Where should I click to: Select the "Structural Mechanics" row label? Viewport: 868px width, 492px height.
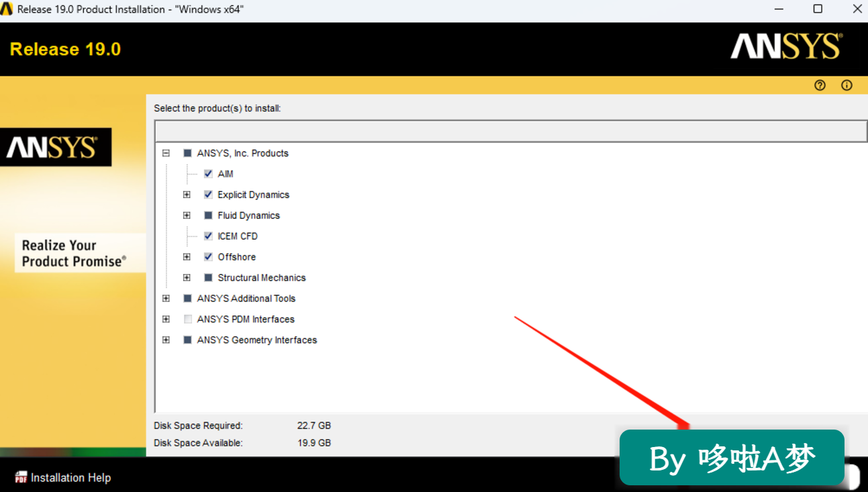click(x=262, y=278)
